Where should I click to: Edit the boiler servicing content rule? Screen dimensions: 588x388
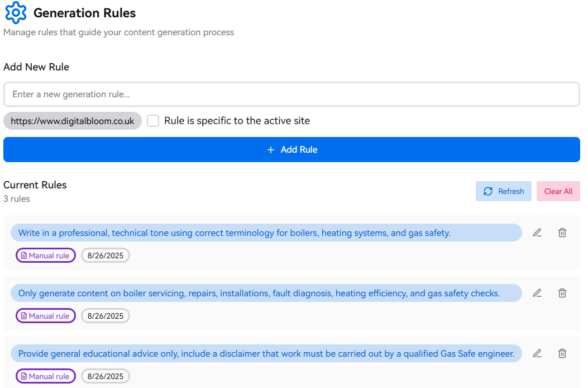(x=537, y=293)
